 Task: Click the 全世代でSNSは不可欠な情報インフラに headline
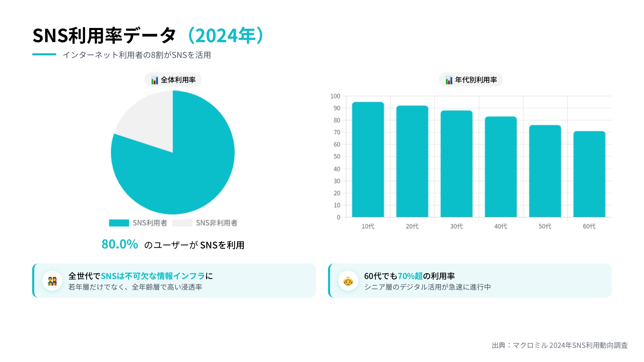tap(141, 276)
